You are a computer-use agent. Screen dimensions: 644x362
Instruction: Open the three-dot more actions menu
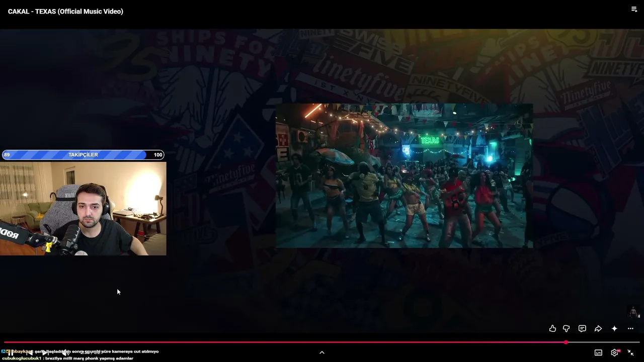tap(630, 328)
